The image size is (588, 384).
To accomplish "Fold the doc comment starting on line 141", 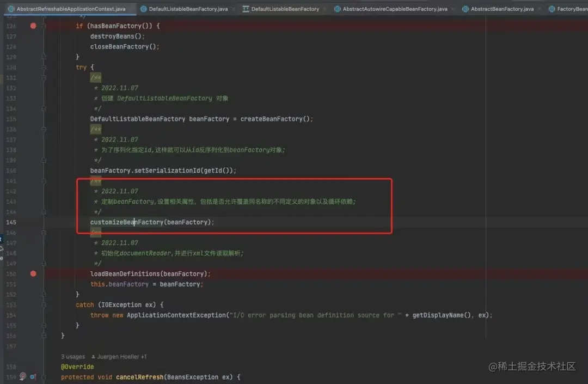I will click(x=44, y=181).
